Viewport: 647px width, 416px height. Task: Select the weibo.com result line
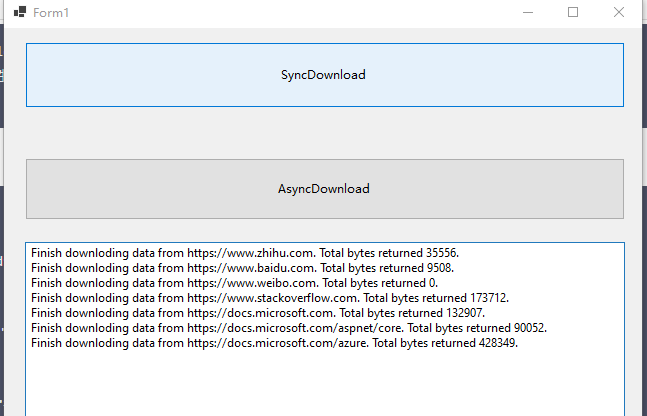234,283
